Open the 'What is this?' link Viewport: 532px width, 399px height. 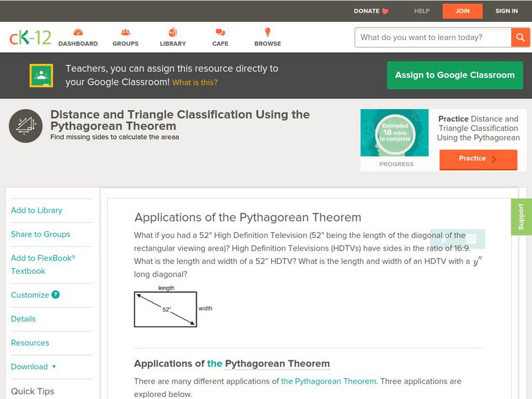point(195,82)
